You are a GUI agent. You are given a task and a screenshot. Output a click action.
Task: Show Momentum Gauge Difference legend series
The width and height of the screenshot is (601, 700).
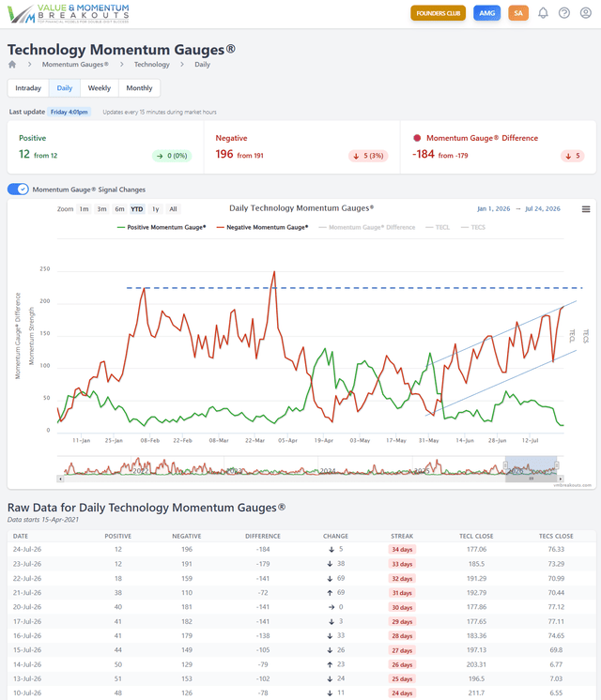coord(367,227)
